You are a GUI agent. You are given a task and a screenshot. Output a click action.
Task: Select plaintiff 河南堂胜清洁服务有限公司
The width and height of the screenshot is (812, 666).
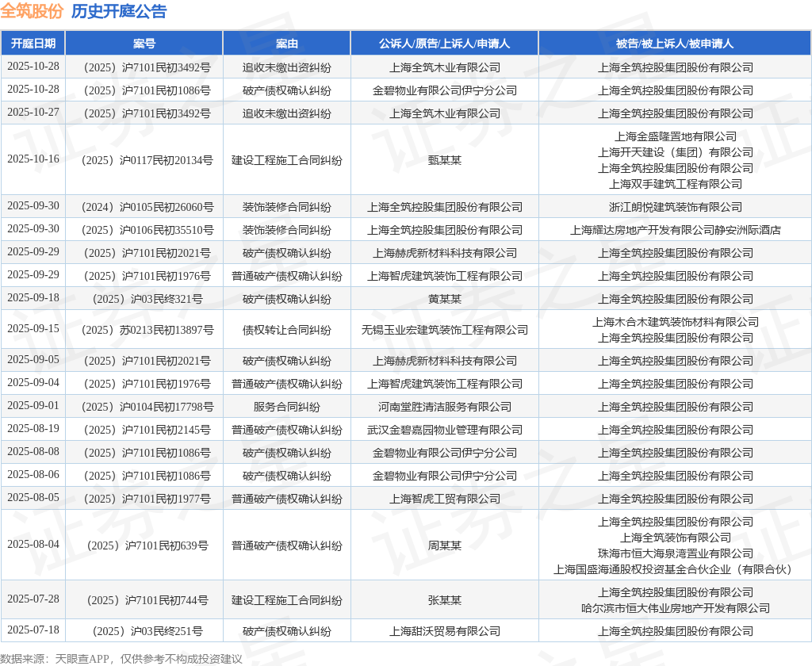click(x=445, y=407)
